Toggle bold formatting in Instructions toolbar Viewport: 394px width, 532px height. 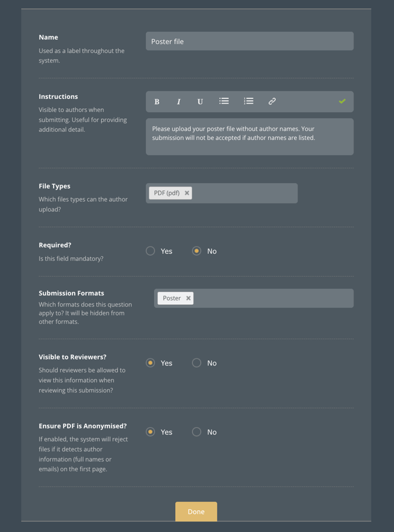[x=157, y=102]
